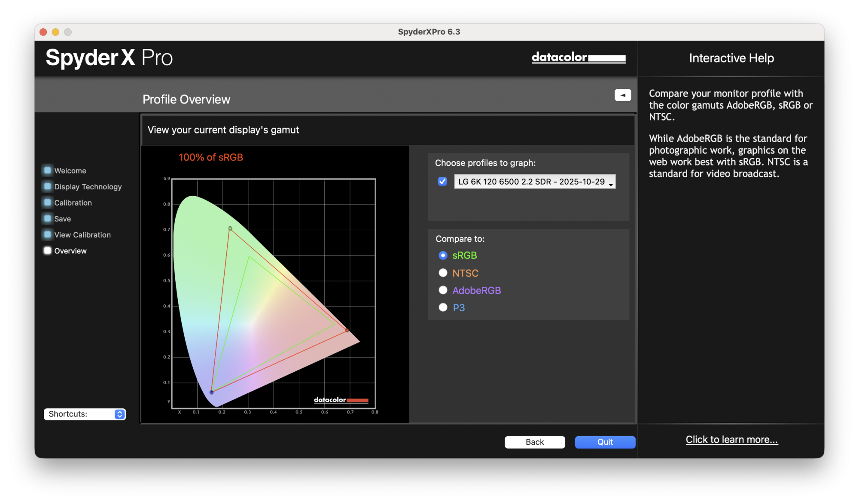This screenshot has width=859, height=504.
Task: Select the NTSC comparison radio button
Action: pyautogui.click(x=443, y=273)
